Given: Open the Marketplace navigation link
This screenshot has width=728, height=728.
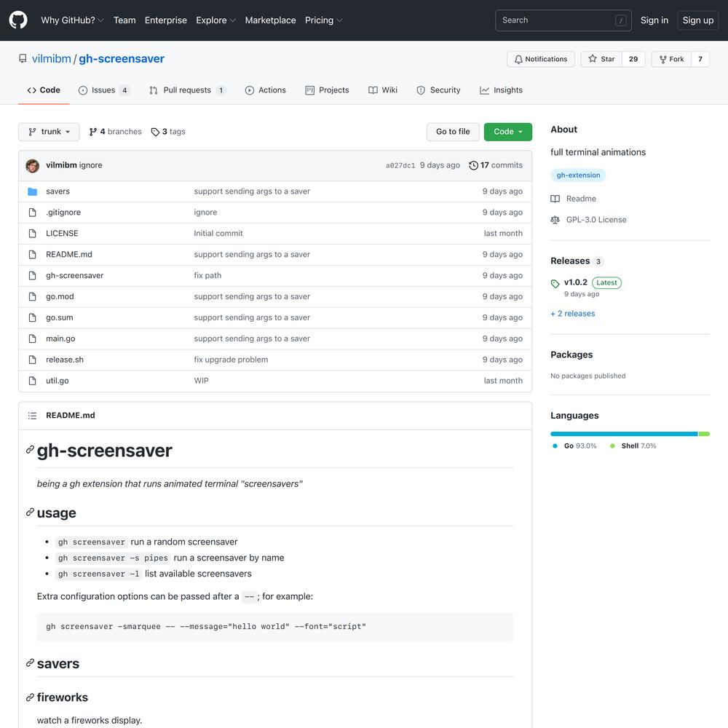Looking at the screenshot, I should pos(270,20).
